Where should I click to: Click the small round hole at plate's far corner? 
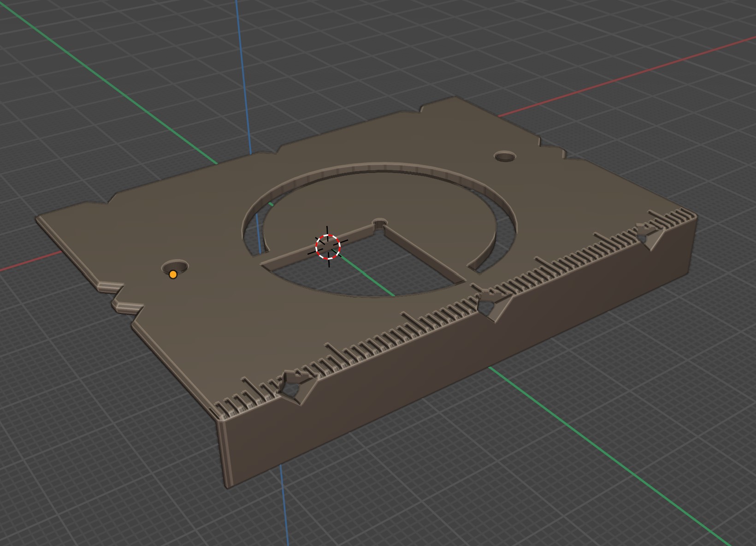[x=506, y=156]
